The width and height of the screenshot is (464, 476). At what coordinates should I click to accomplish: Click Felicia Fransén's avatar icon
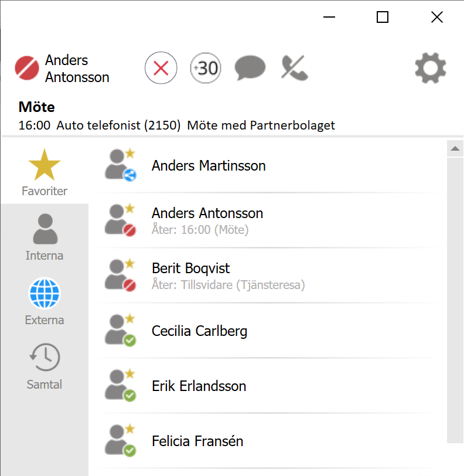pos(121,440)
